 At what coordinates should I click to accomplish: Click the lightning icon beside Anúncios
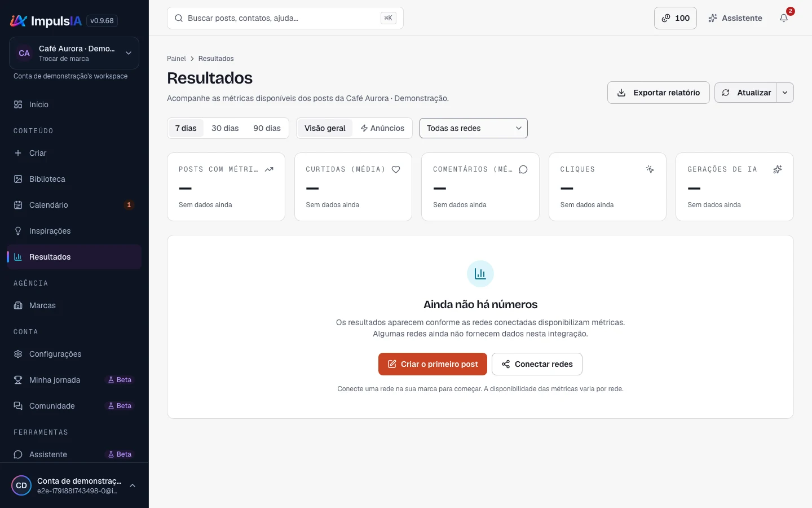pyautogui.click(x=364, y=128)
